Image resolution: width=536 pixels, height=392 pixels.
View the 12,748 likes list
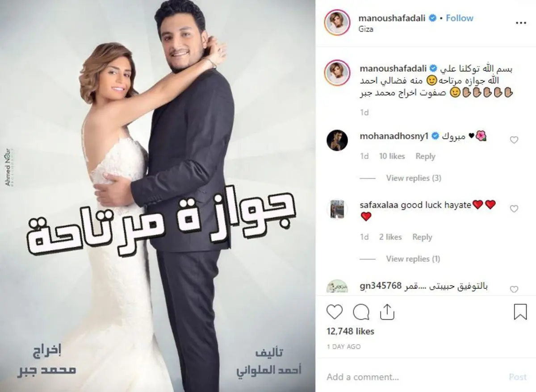(x=351, y=331)
